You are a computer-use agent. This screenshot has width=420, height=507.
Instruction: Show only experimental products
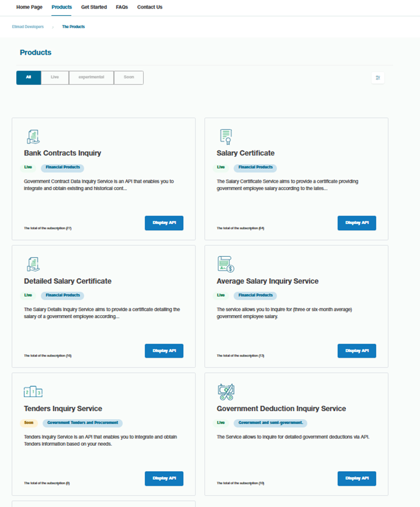tap(91, 78)
